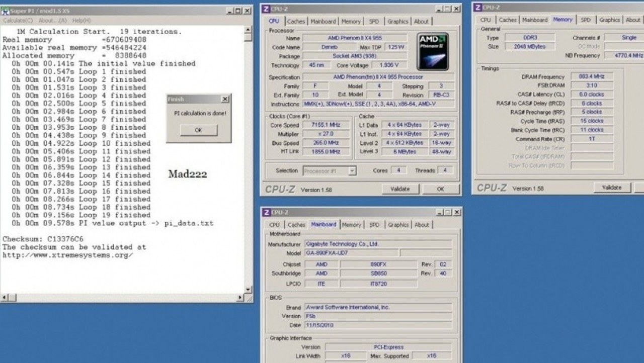Click the Z icon of the CPU-Z Mainboard window
This screenshot has width=644, height=363.
tap(266, 213)
